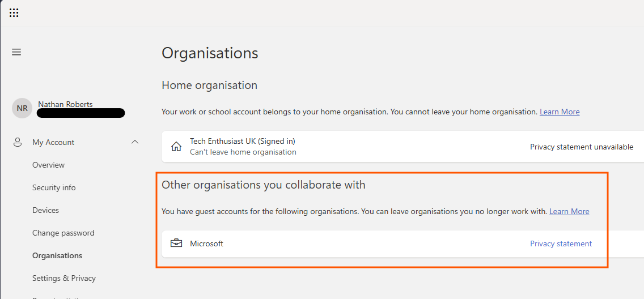Open Settings & Privacy page
644x299 pixels.
click(x=64, y=278)
